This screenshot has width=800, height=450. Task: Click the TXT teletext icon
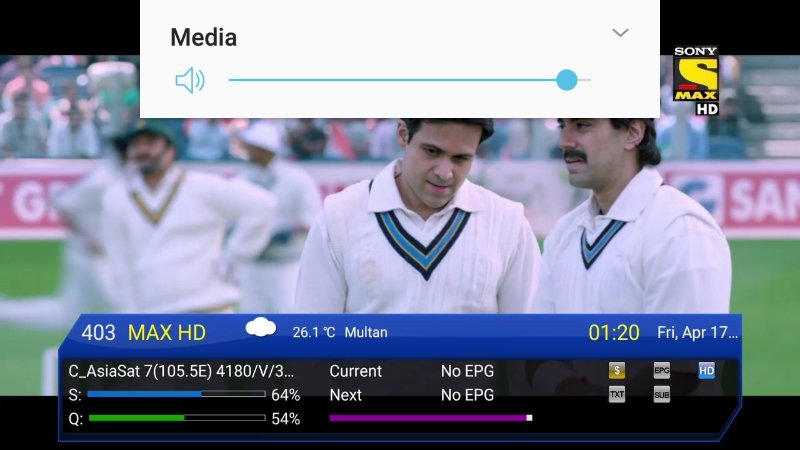pos(616,394)
